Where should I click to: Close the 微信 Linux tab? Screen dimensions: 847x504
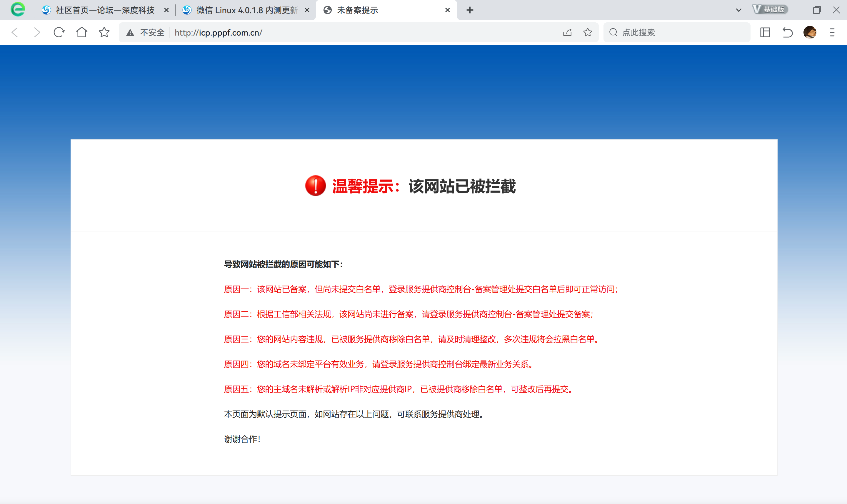[307, 10]
